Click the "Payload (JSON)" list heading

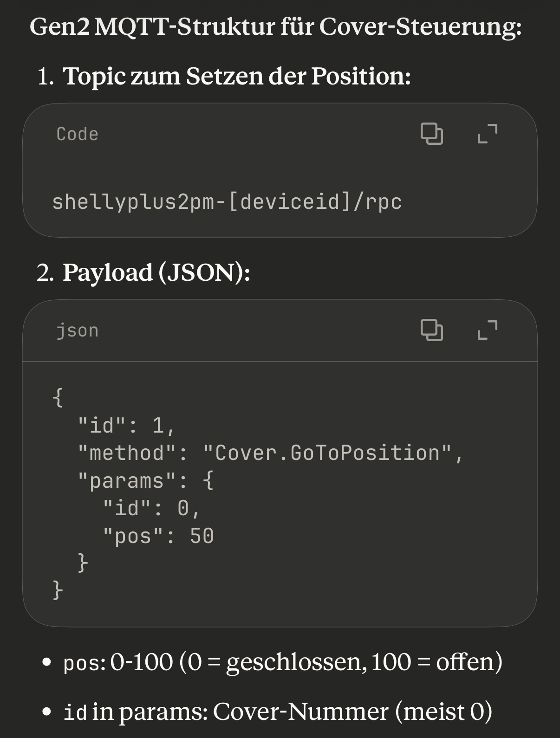point(156,272)
